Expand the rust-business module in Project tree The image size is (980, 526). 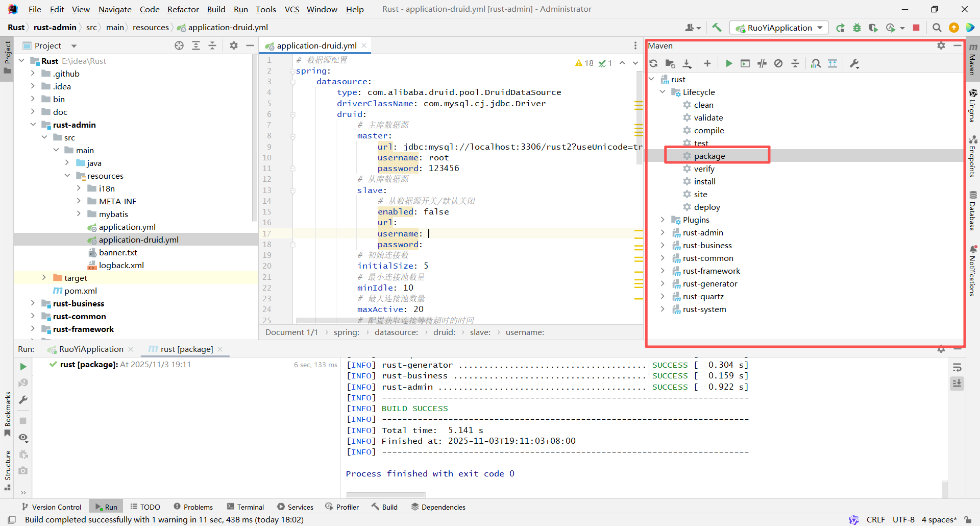33,303
